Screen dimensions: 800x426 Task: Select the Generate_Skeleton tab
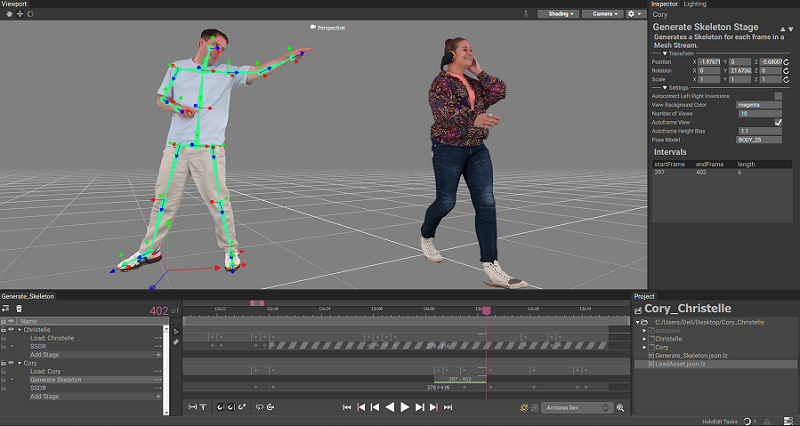(28, 296)
